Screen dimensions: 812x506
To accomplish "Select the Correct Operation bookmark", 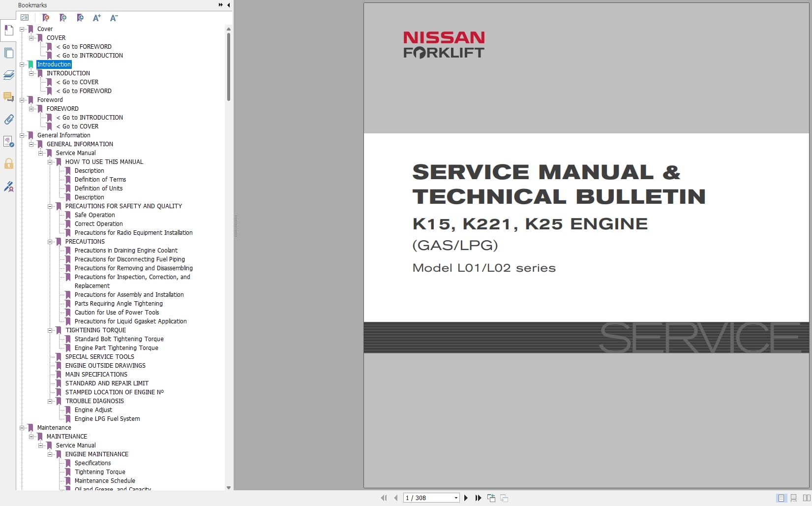I will coord(98,224).
